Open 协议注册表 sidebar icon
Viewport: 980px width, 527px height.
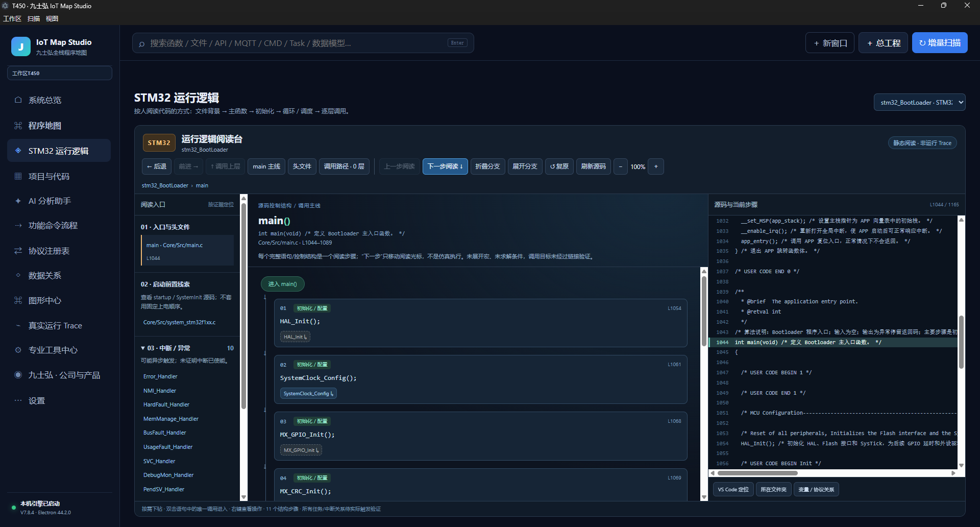point(18,251)
